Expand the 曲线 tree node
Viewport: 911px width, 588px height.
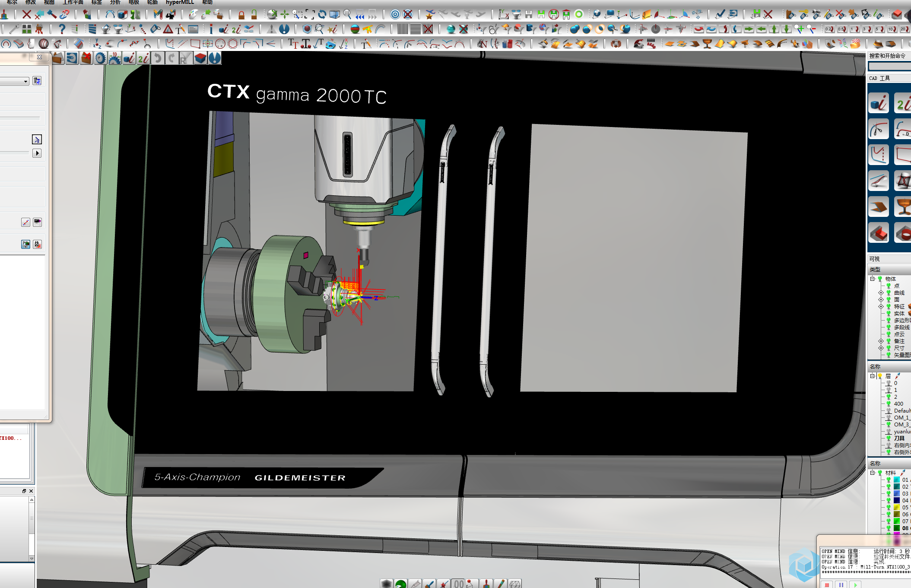click(881, 292)
